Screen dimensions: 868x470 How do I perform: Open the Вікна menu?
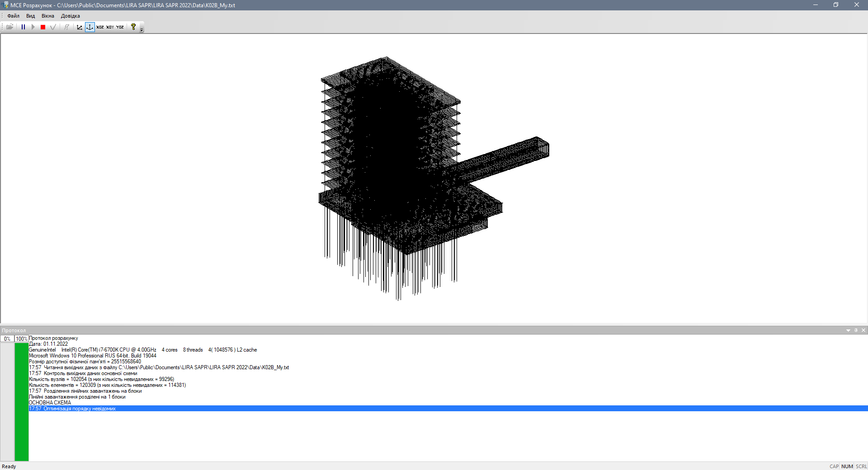[x=47, y=16]
